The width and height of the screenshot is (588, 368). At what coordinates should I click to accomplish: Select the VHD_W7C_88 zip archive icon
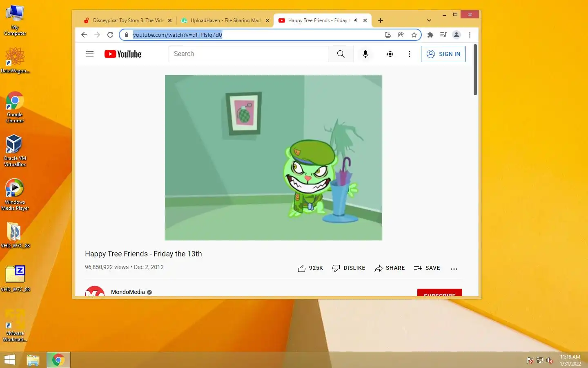(15, 279)
